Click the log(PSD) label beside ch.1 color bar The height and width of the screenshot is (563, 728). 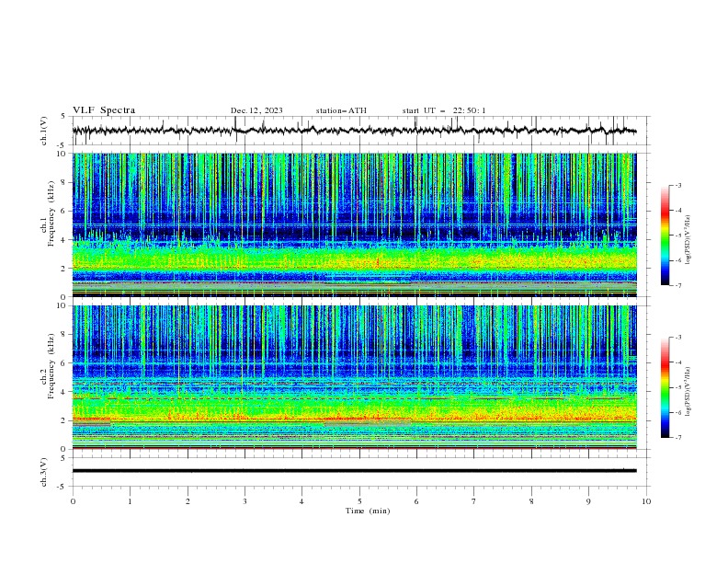688,240
